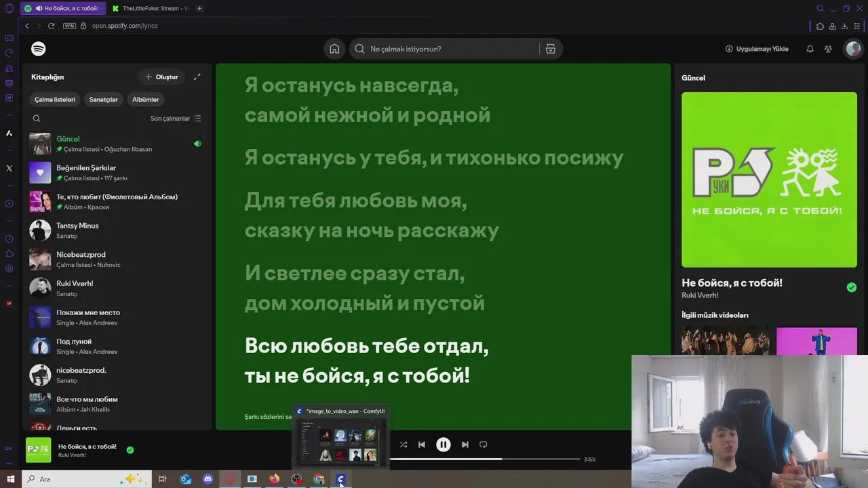Open "Beğenilen Şarkılar" liked songs
This screenshot has height=488, width=868.
[x=116, y=173]
